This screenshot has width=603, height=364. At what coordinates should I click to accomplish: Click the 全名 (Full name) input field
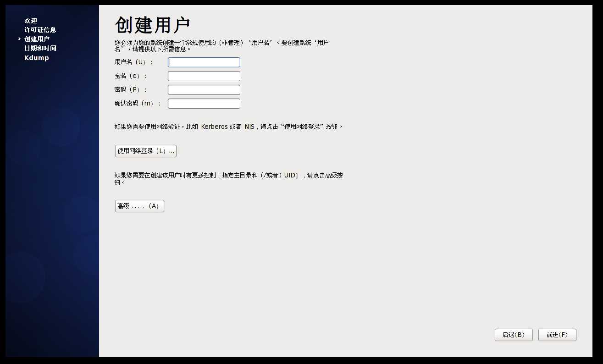point(204,76)
